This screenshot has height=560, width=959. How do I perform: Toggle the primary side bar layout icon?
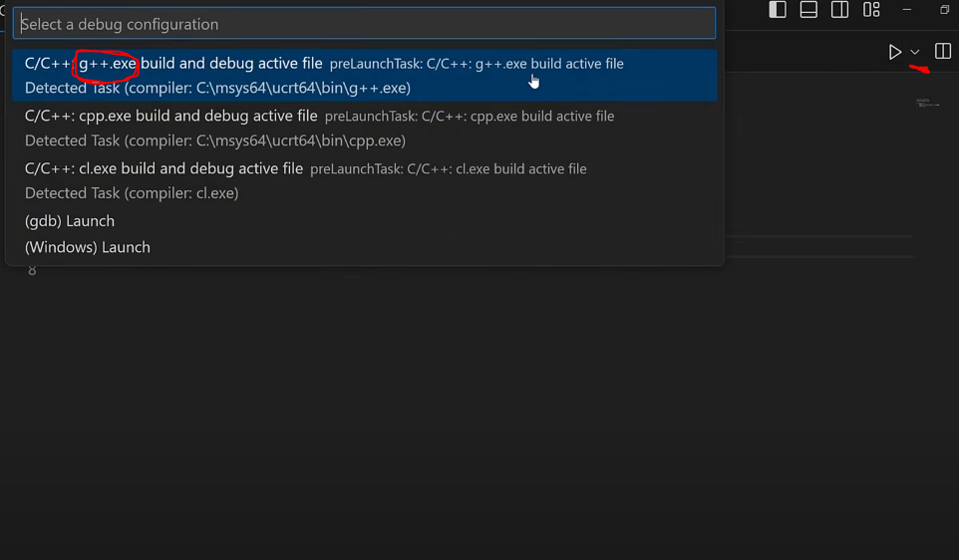(778, 10)
